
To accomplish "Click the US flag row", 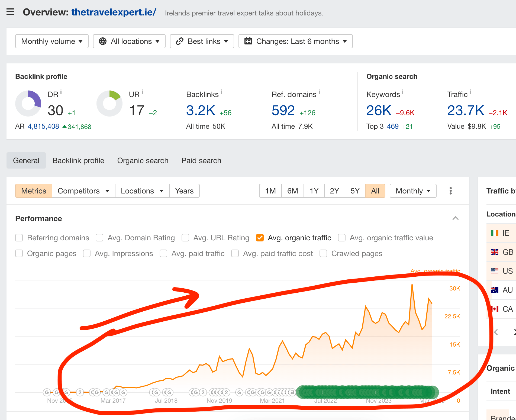I will (501, 271).
